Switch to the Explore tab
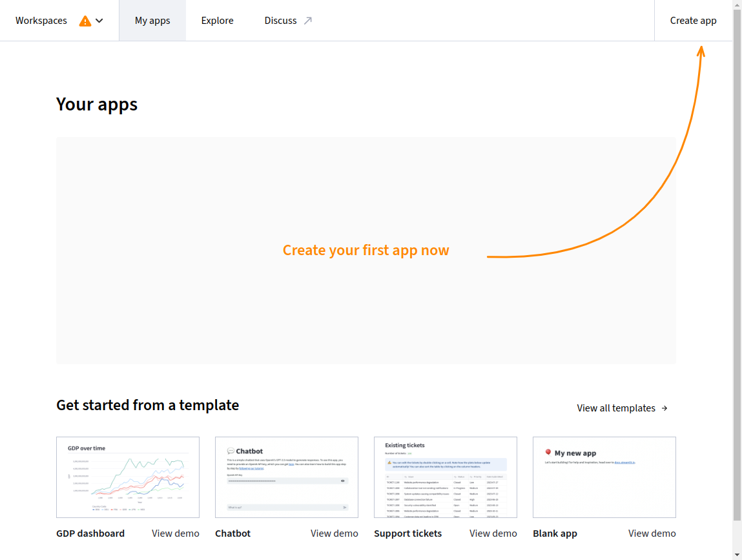Image resolution: width=742 pixels, height=560 pixels. tap(217, 21)
